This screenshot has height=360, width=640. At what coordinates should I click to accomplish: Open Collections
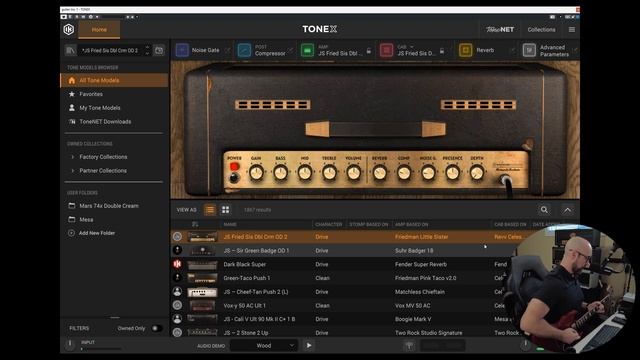click(x=541, y=29)
